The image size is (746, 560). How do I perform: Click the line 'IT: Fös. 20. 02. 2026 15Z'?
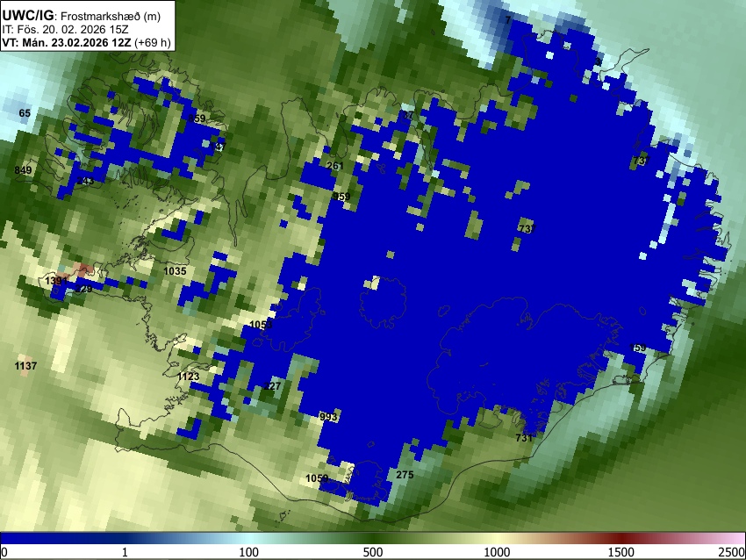tap(65, 30)
